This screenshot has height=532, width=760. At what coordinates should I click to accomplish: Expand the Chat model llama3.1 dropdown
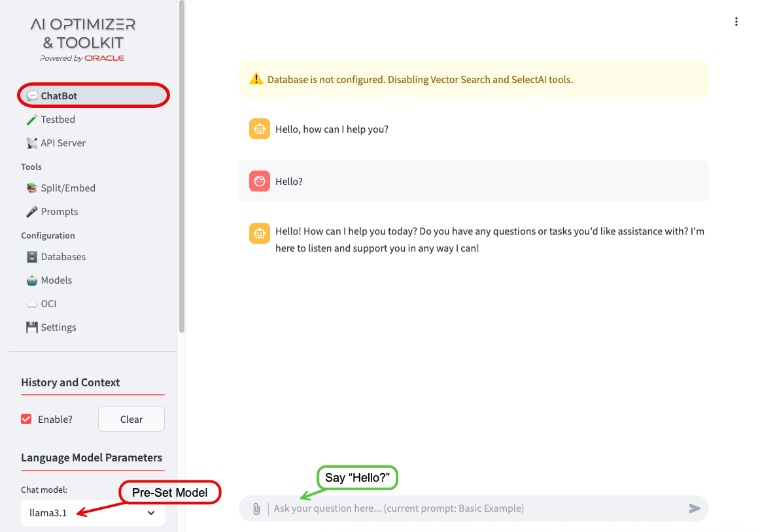pyautogui.click(x=93, y=512)
